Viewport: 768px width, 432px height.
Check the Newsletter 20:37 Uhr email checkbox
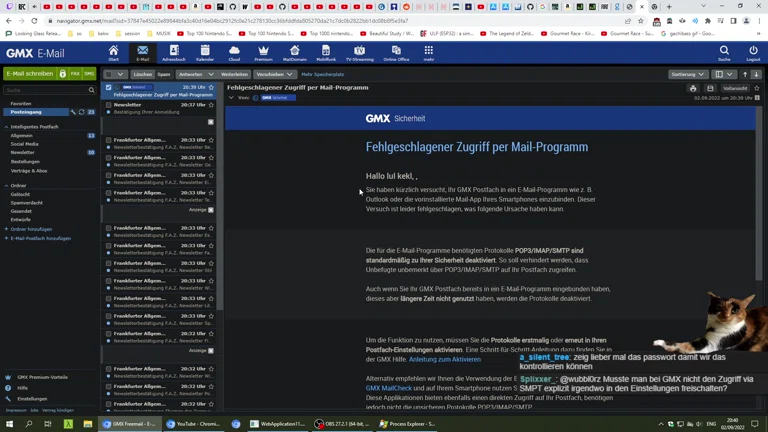(x=109, y=105)
